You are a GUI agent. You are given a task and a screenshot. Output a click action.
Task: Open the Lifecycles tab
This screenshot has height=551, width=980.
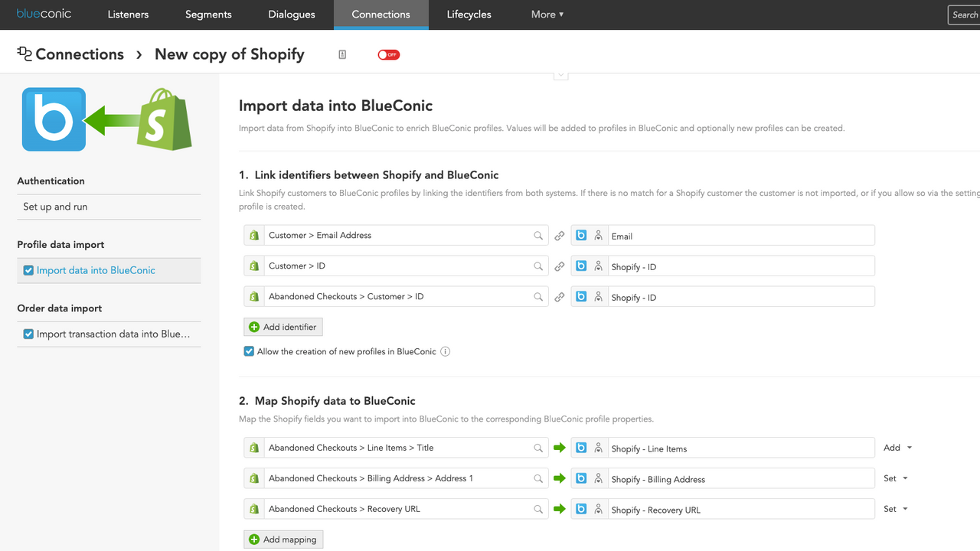tap(469, 15)
